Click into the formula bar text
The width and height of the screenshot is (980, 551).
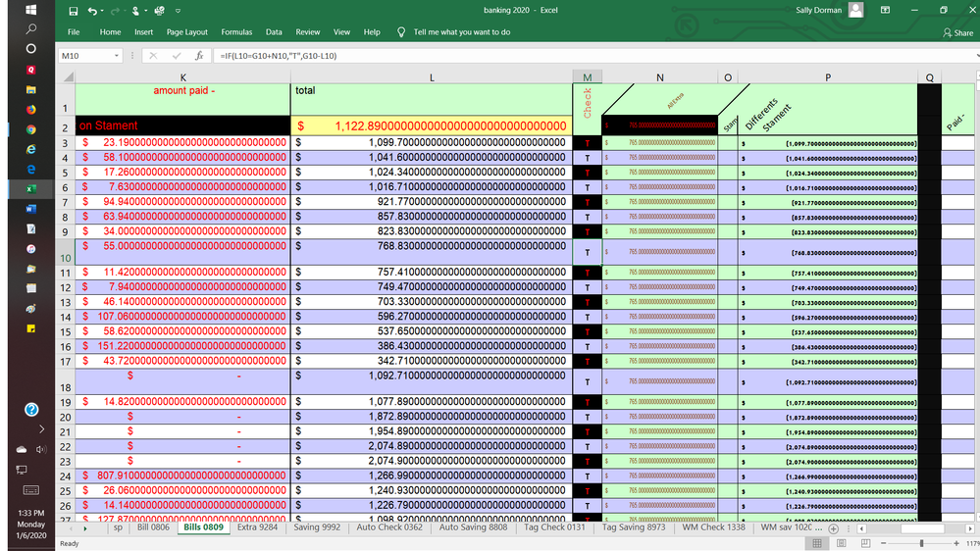593,56
